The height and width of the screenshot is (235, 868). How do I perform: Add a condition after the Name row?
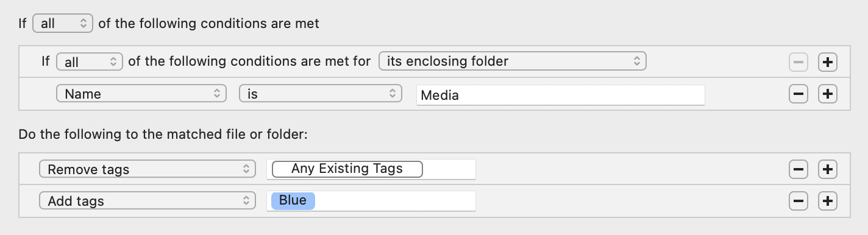(827, 94)
